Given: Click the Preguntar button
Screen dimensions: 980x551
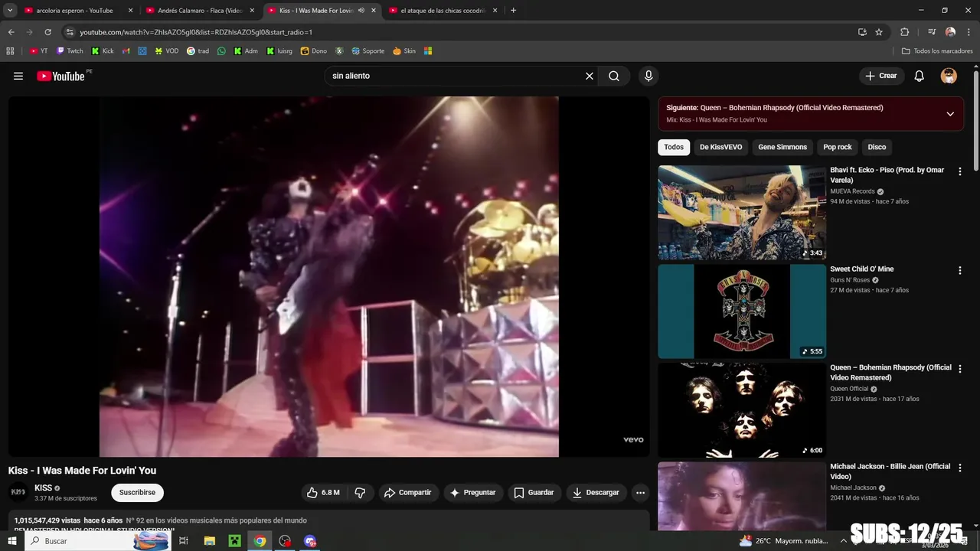Looking at the screenshot, I should 472,493.
